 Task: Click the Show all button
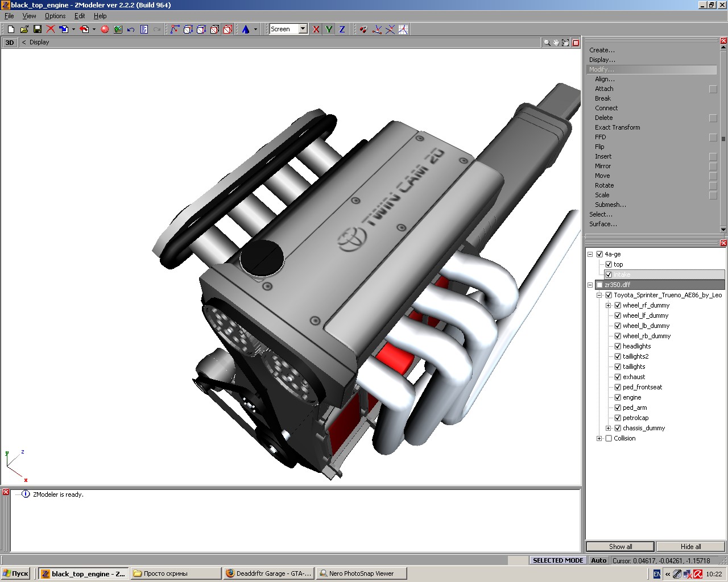tap(621, 547)
